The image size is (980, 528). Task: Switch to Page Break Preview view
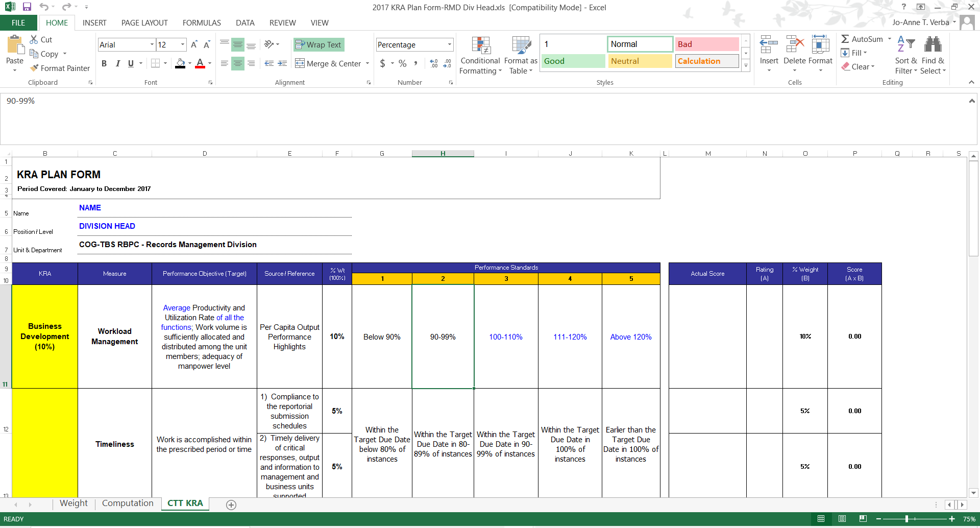pos(863,519)
